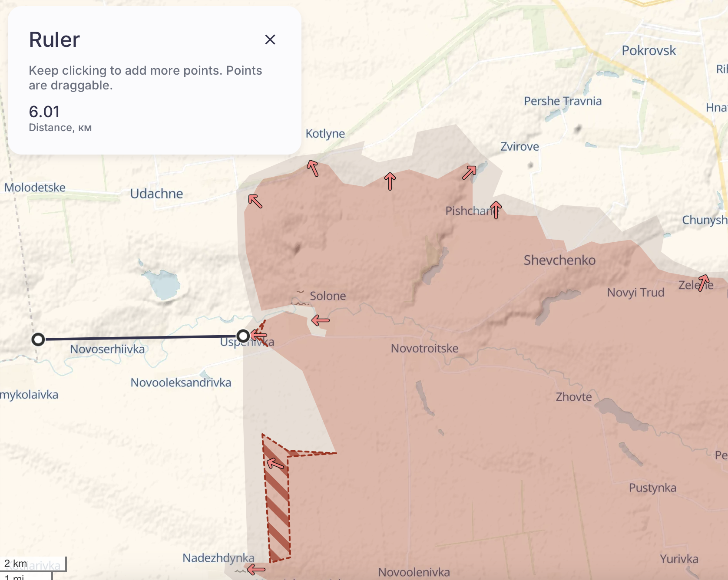The height and width of the screenshot is (580, 728).
Task: Select the arrow overlapping the Pishchane label
Action: (x=496, y=210)
